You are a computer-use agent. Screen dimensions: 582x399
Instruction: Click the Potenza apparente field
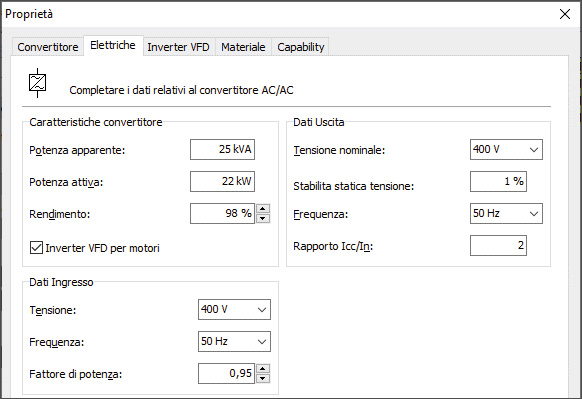click(x=222, y=150)
